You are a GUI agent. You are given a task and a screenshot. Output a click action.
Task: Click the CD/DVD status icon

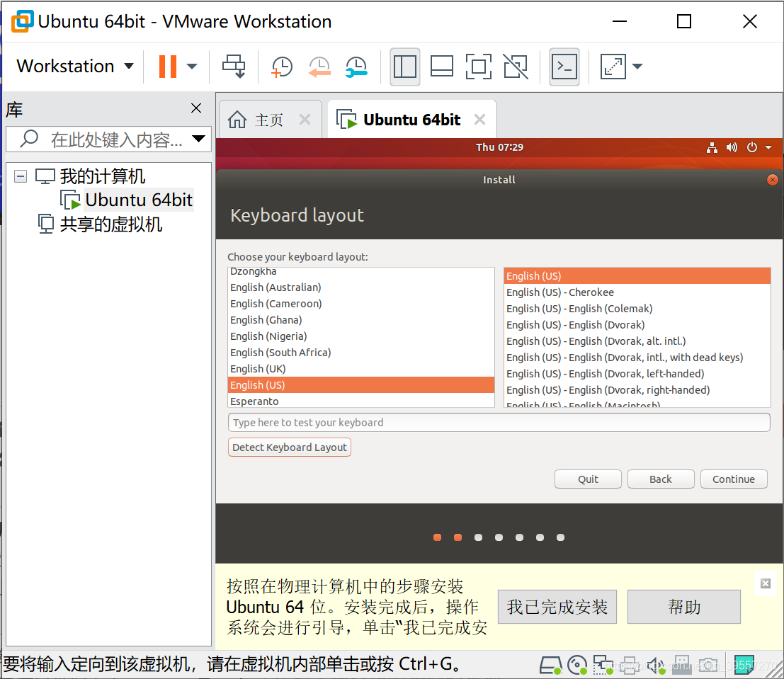point(577,665)
